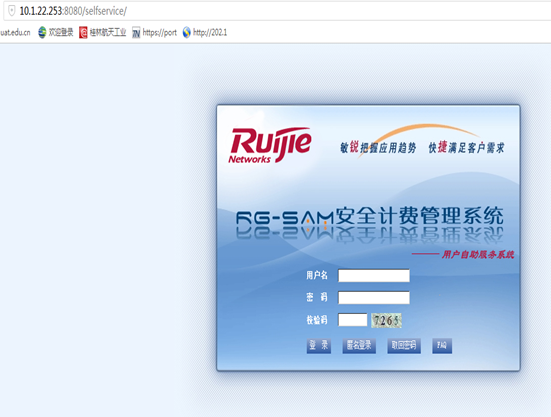Click the 登录 login button
This screenshot has height=417, width=551.
click(x=319, y=346)
